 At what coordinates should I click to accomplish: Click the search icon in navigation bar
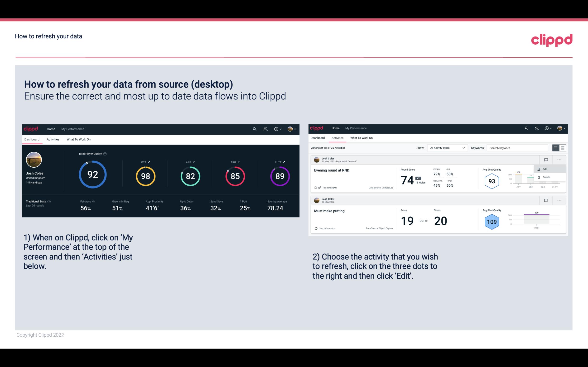(x=254, y=128)
